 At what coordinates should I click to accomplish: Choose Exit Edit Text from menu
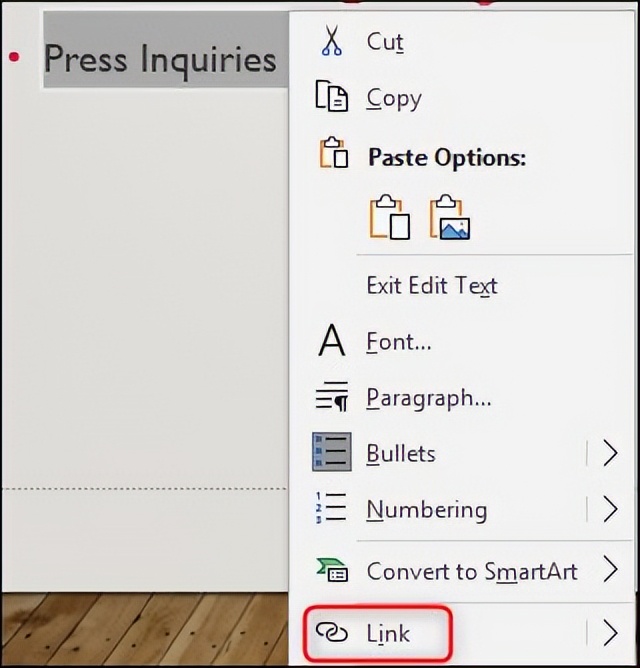432,286
